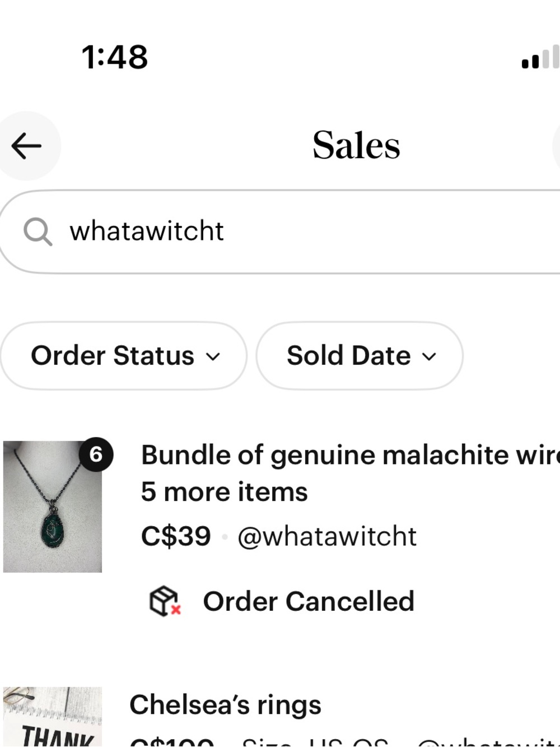
Task: Open the Sold Date filter
Action: click(x=360, y=355)
